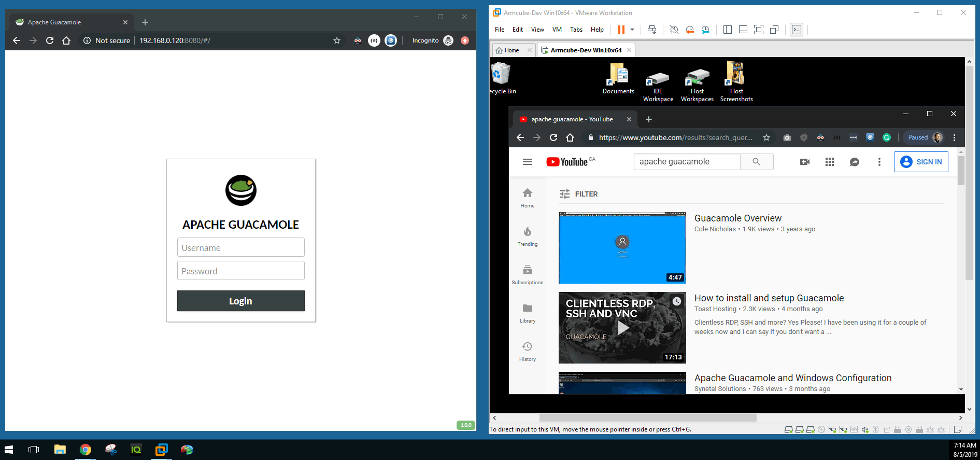Open the YouTube settings three-dot menu
Screen dimensions: 980x460
879,162
